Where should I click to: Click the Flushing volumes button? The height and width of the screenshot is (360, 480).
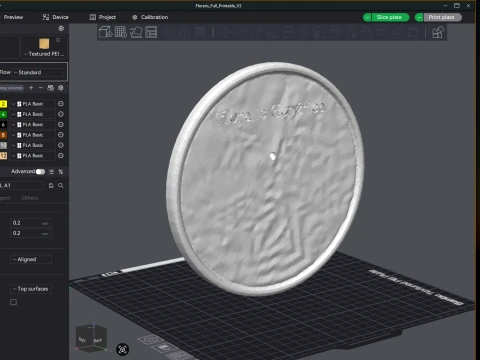11,88
